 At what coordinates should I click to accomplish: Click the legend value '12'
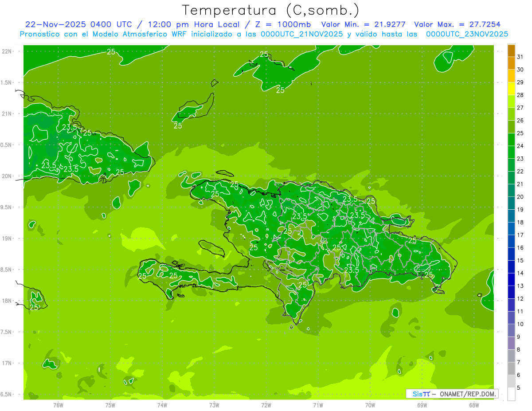(x=520, y=298)
